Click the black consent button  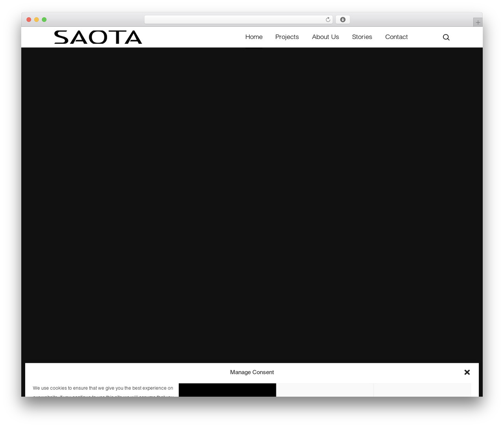[x=227, y=390]
